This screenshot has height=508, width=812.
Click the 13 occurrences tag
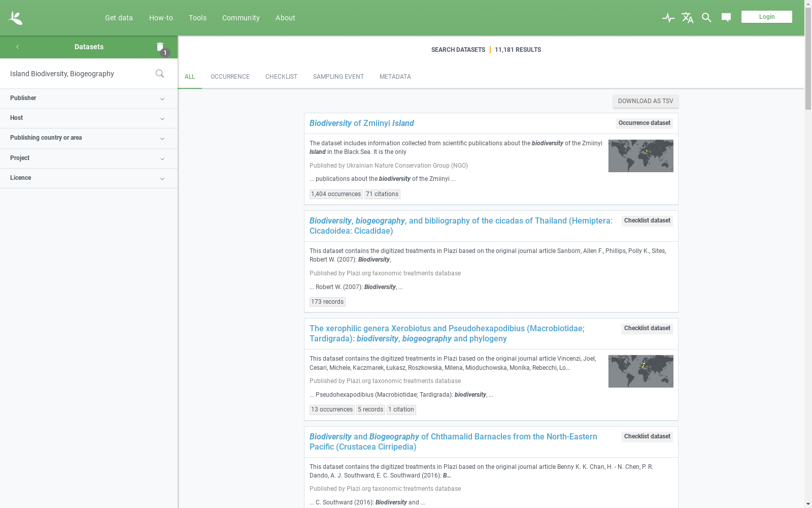point(332,409)
